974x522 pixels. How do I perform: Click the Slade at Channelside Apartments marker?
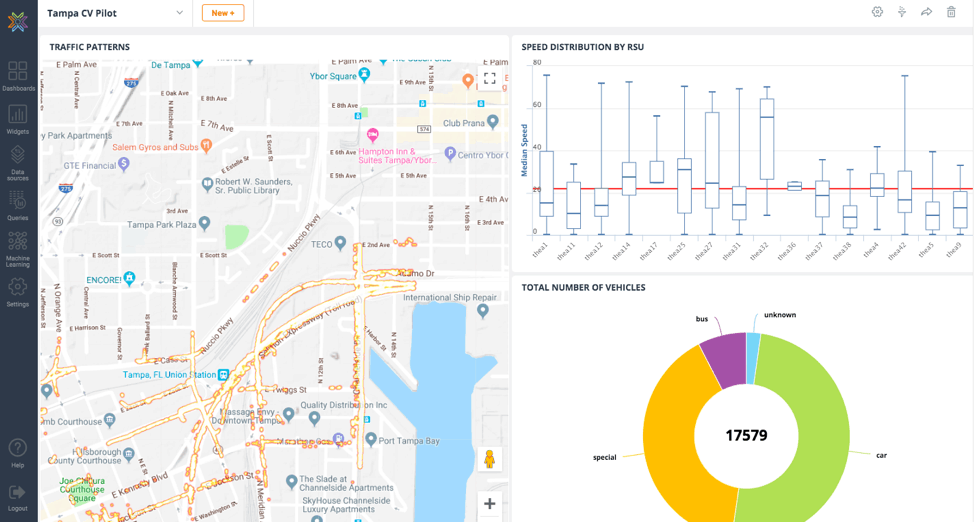coord(291,480)
